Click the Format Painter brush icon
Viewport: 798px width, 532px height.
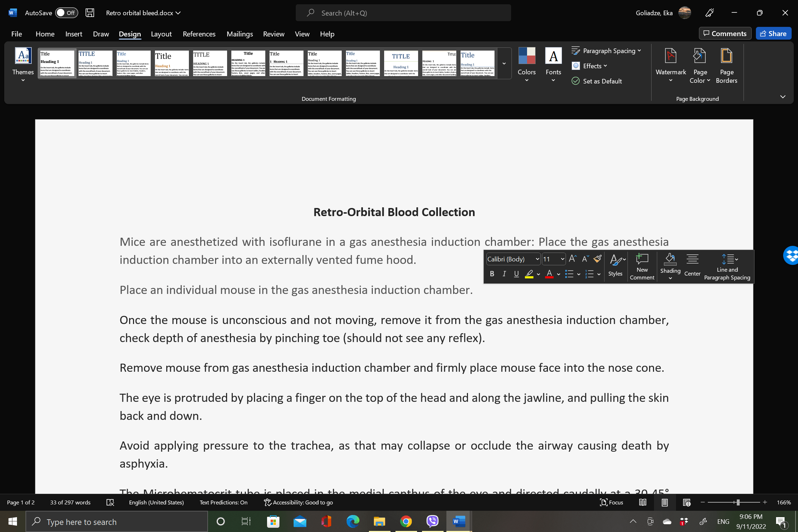pyautogui.click(x=597, y=259)
